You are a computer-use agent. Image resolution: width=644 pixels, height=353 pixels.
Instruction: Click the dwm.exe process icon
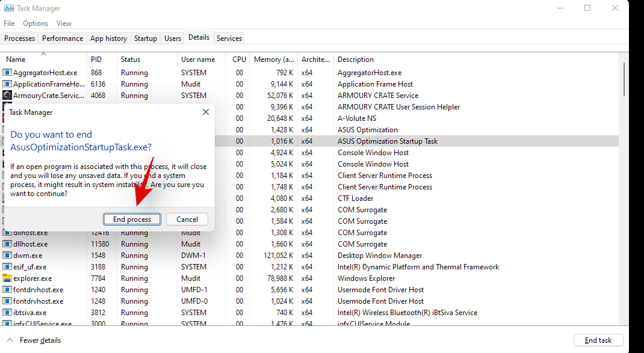tap(7, 256)
